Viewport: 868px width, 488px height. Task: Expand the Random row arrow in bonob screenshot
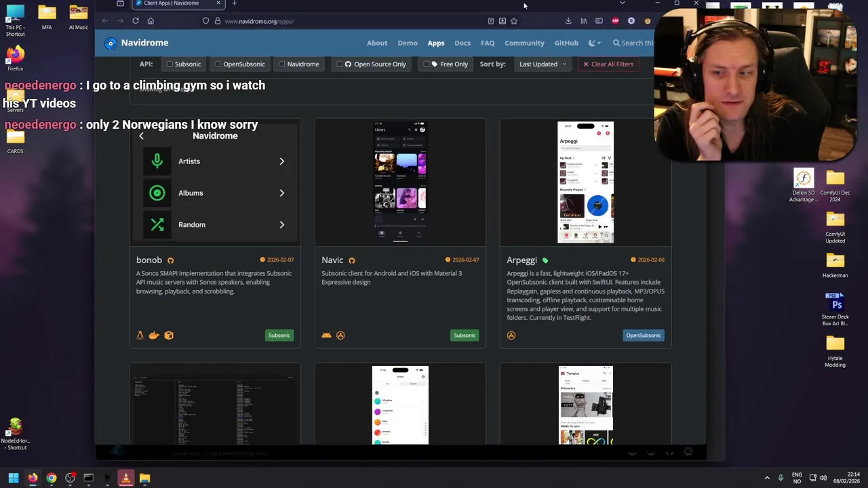click(x=282, y=224)
